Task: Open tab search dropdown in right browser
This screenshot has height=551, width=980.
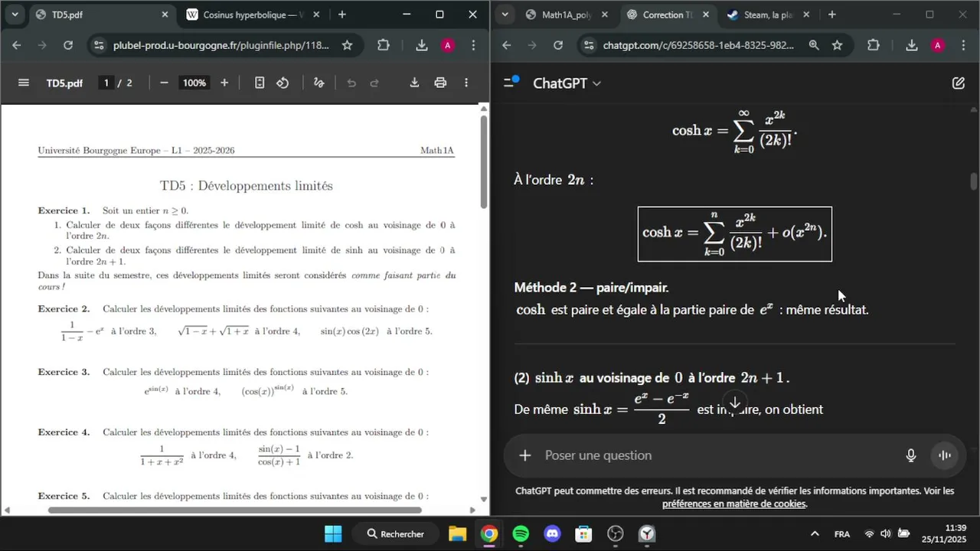Action: coord(505,15)
